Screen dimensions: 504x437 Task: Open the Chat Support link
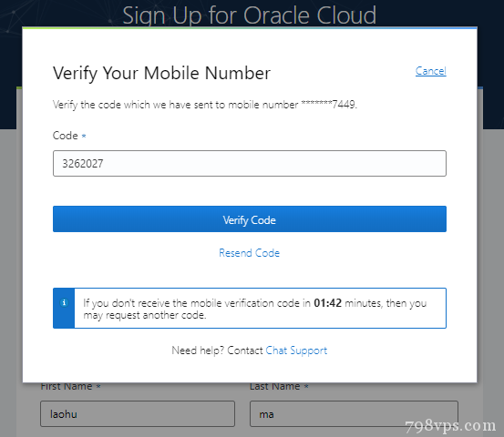(296, 351)
